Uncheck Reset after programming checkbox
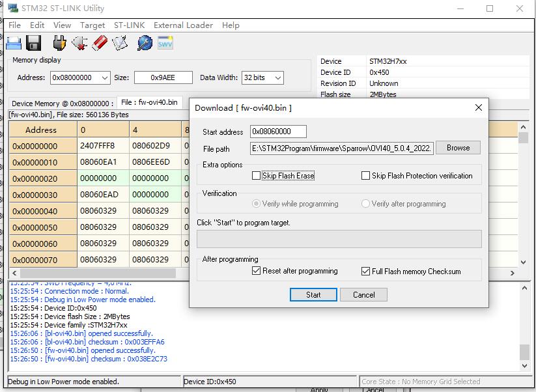 pyautogui.click(x=256, y=271)
